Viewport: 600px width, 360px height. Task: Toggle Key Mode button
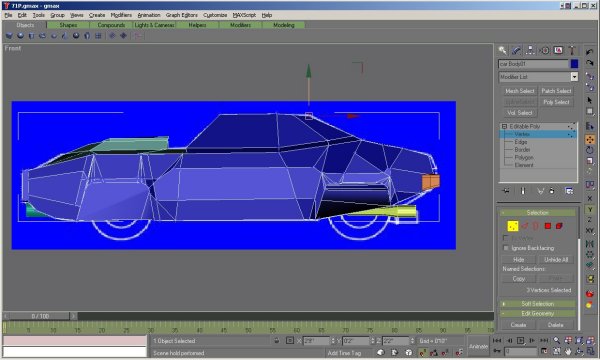(x=497, y=351)
